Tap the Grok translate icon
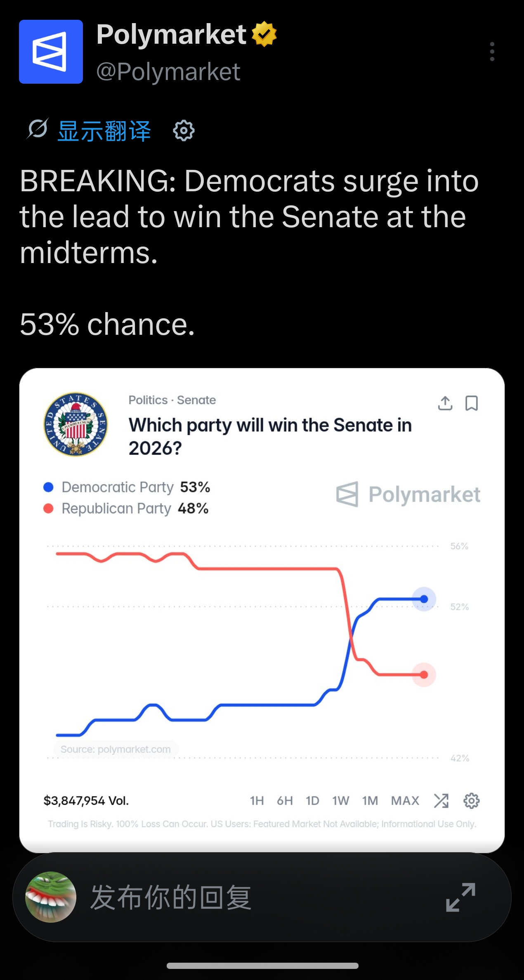 [38, 129]
